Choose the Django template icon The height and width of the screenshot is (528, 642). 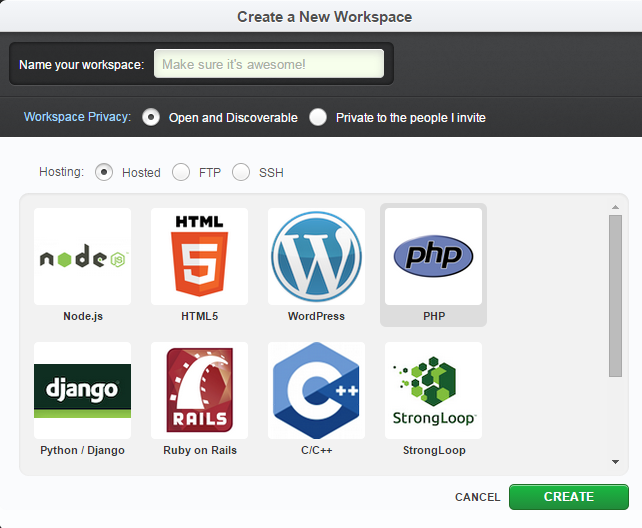(83, 390)
